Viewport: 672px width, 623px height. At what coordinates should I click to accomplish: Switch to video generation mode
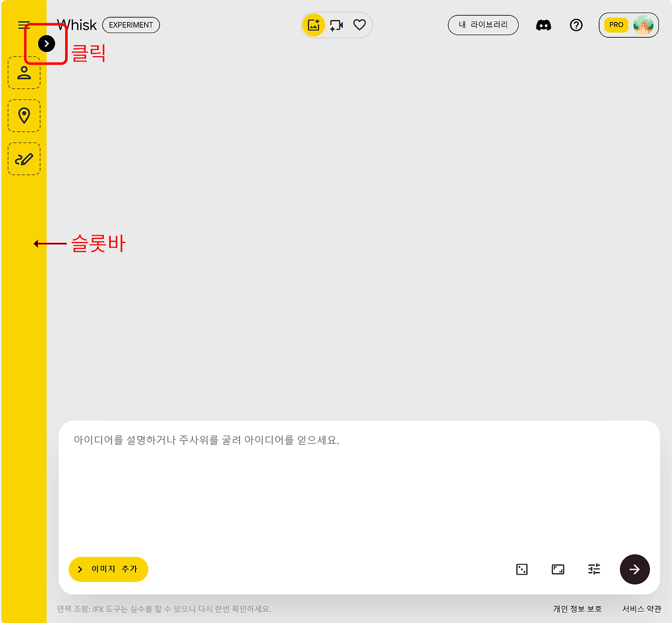click(x=336, y=24)
